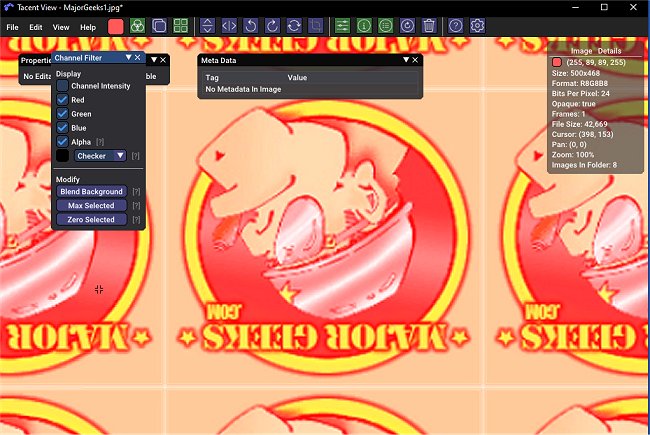Open the help question mark icon
The width and height of the screenshot is (650, 435).
click(x=456, y=26)
